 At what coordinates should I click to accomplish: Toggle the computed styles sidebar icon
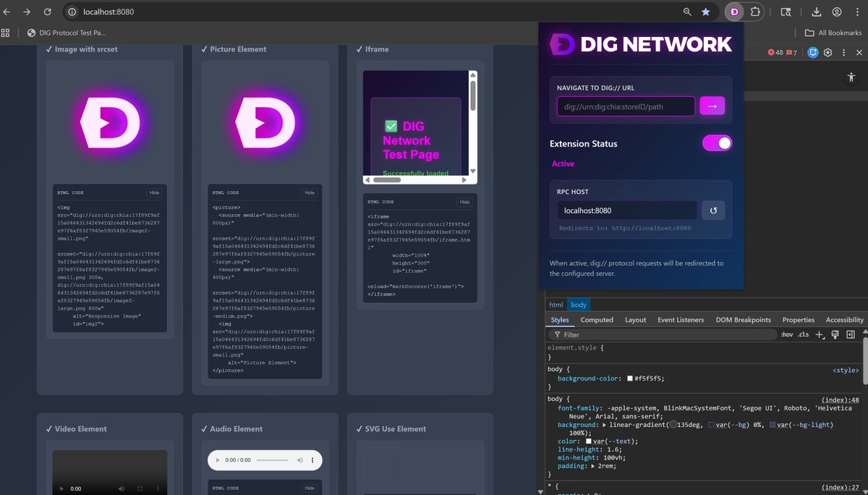pyautogui.click(x=851, y=334)
